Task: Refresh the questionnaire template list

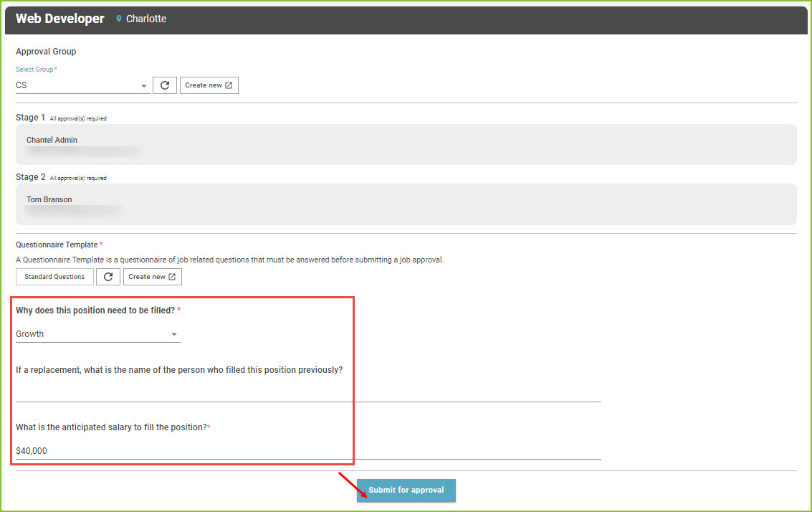Action: coord(108,277)
